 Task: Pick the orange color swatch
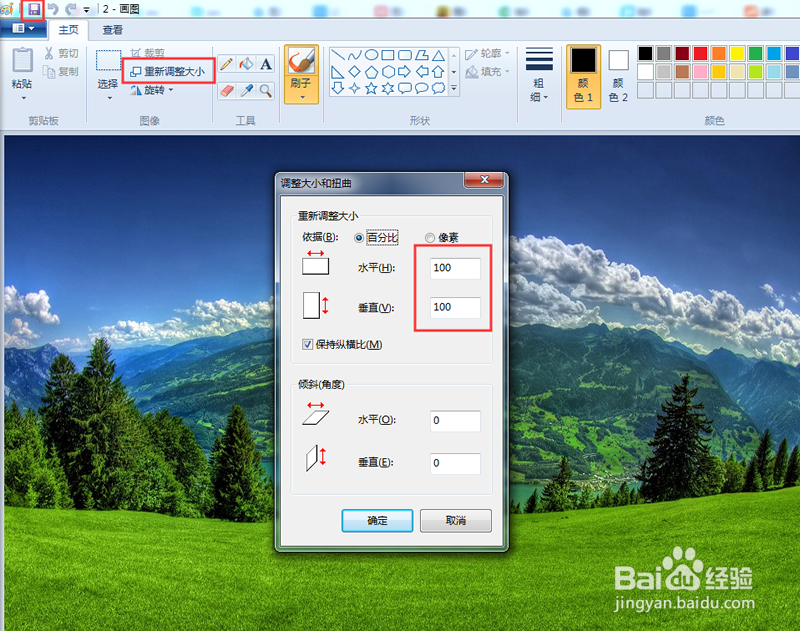click(718, 53)
